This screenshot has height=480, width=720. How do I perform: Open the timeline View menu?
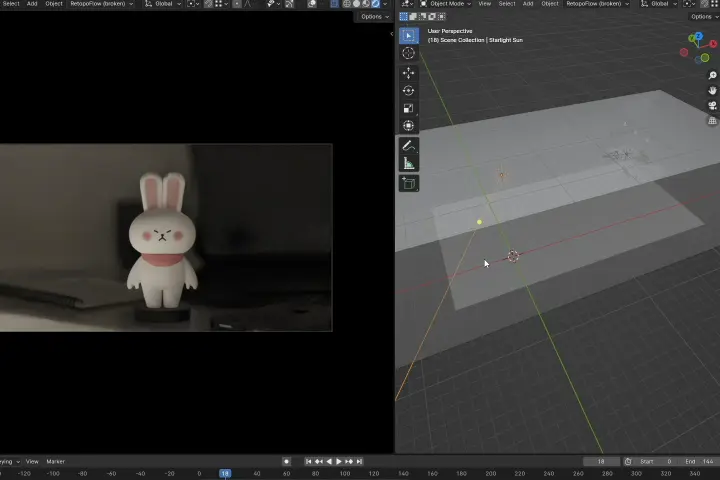[x=32, y=462]
